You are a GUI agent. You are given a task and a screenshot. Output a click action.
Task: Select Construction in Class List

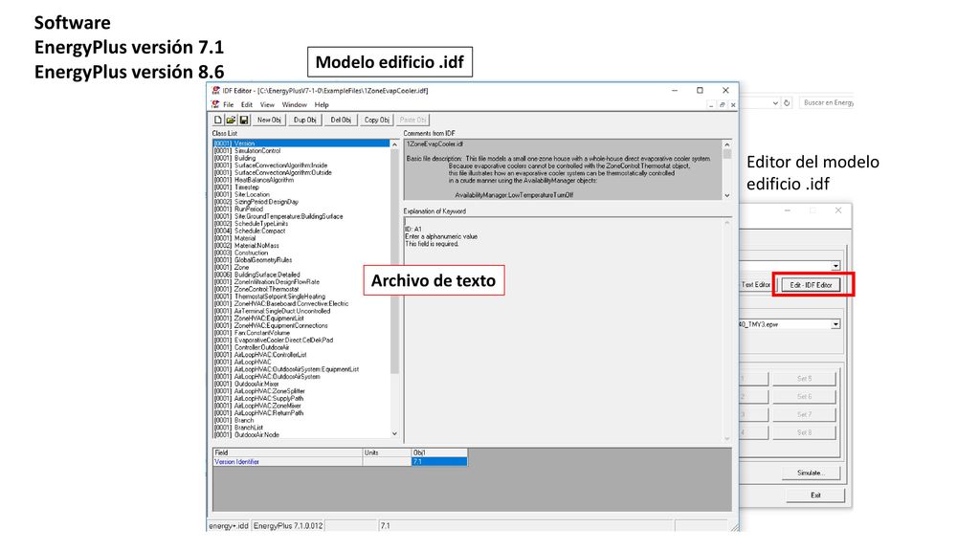(252, 253)
